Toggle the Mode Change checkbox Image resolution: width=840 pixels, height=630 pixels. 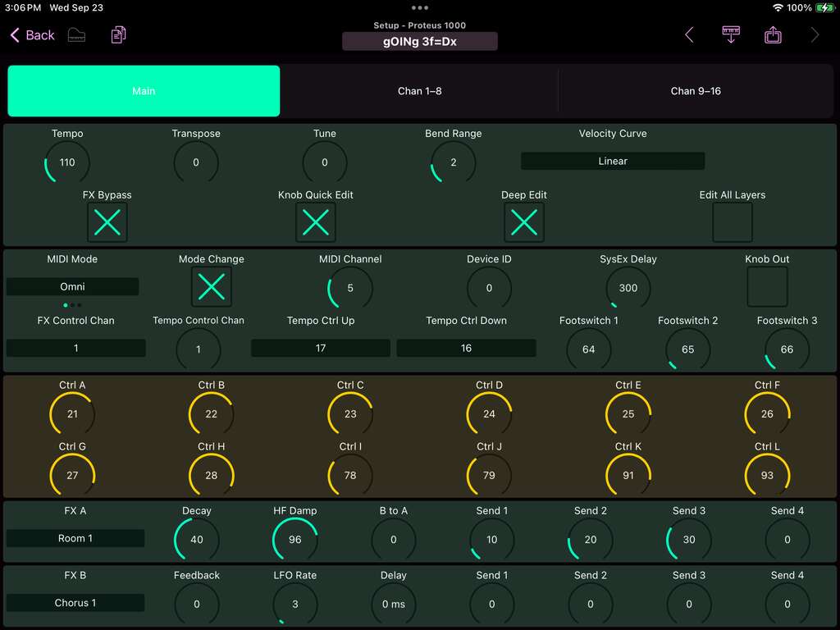(212, 286)
